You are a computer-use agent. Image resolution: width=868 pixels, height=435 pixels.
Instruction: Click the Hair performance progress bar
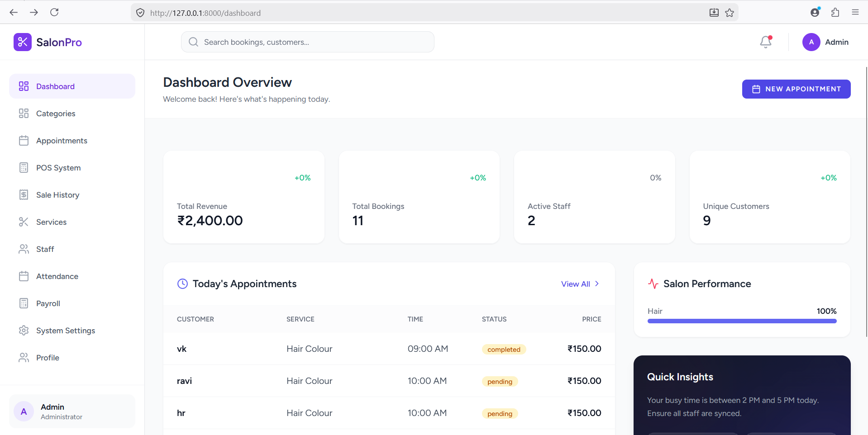[742, 321]
